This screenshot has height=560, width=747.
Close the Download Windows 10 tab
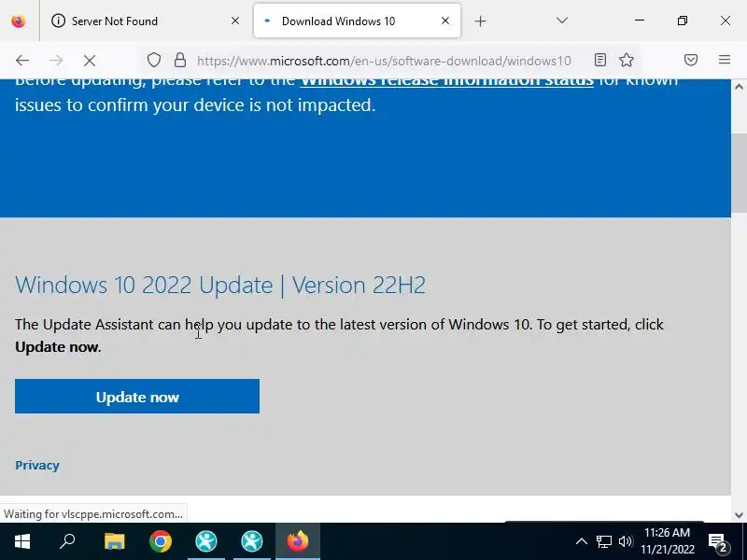(x=445, y=21)
